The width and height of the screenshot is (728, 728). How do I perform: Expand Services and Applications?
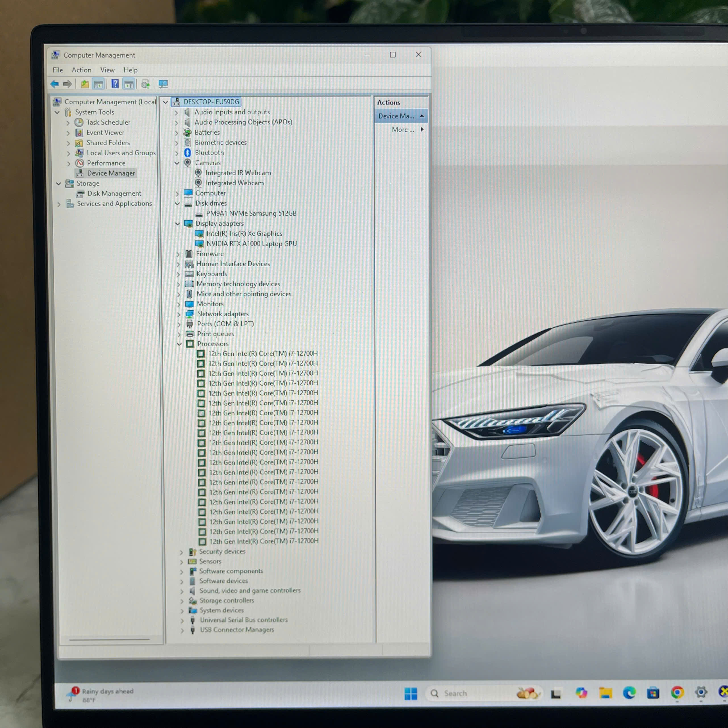[59, 204]
